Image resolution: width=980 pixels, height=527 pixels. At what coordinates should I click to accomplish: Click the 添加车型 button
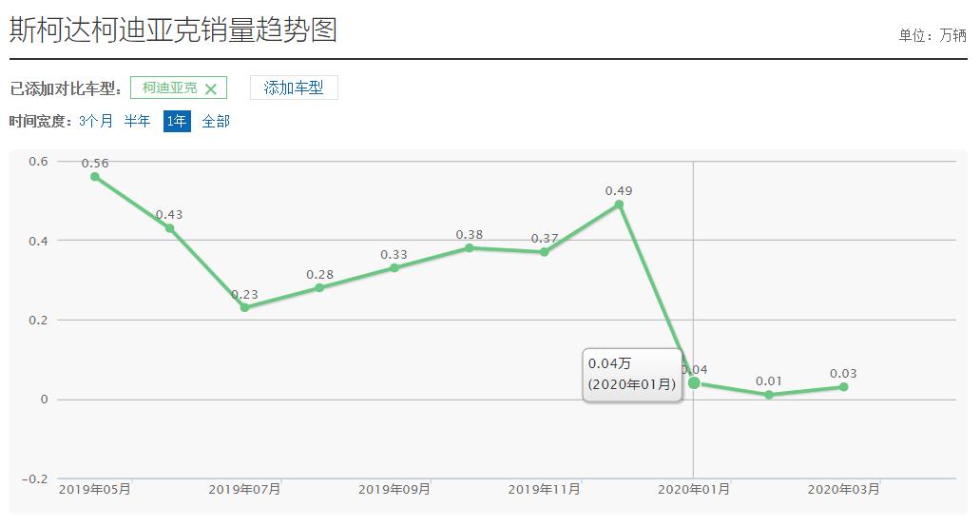[x=294, y=88]
